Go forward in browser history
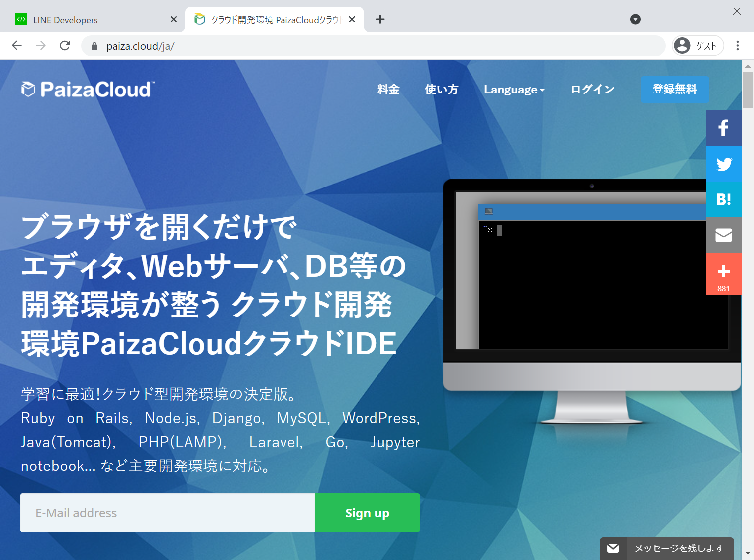This screenshot has width=754, height=560. (x=41, y=46)
